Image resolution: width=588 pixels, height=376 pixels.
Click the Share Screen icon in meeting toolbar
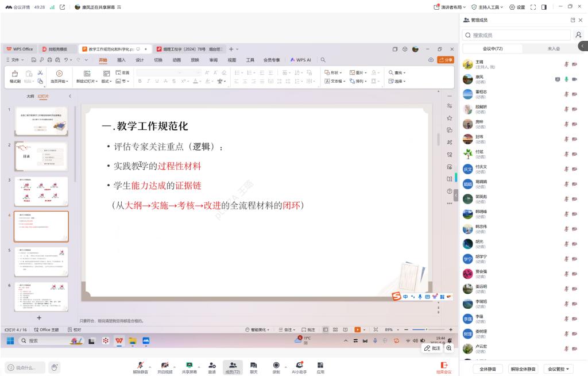pyautogui.click(x=189, y=366)
